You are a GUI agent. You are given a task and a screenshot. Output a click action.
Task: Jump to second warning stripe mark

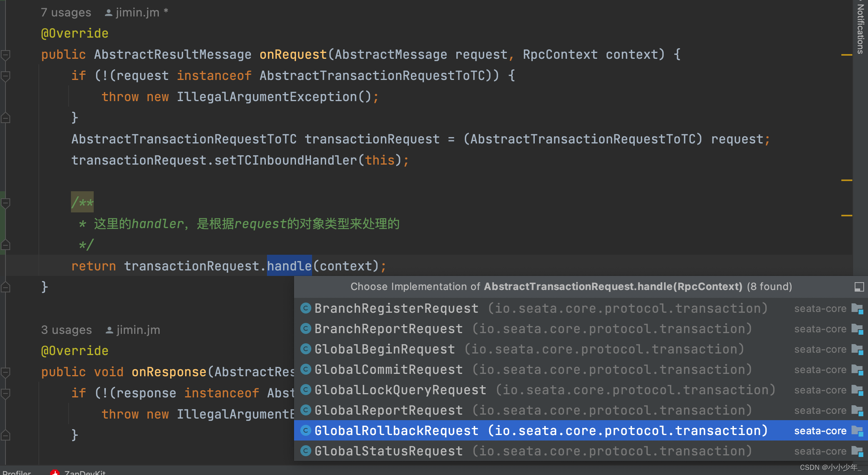tap(847, 180)
